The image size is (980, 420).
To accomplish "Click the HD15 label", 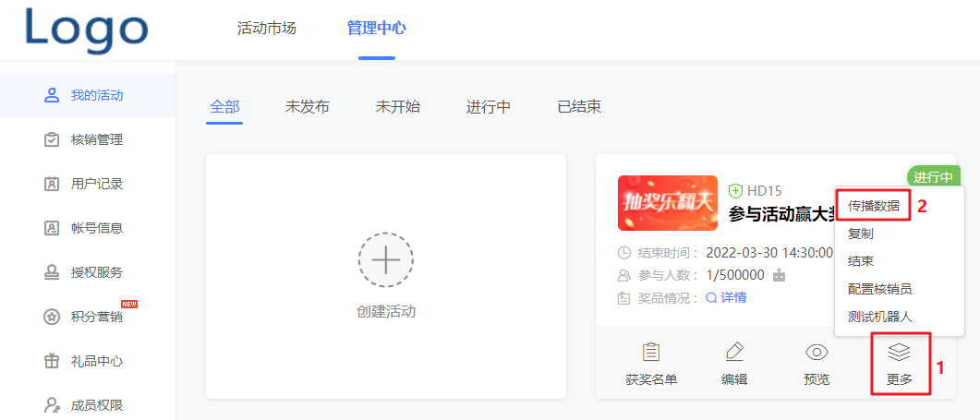I will (765, 191).
